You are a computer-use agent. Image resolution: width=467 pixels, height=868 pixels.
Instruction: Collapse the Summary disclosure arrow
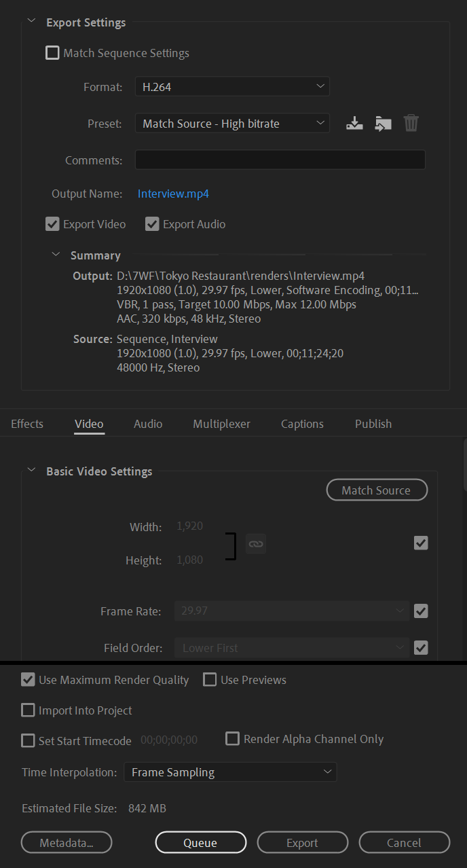click(x=56, y=255)
